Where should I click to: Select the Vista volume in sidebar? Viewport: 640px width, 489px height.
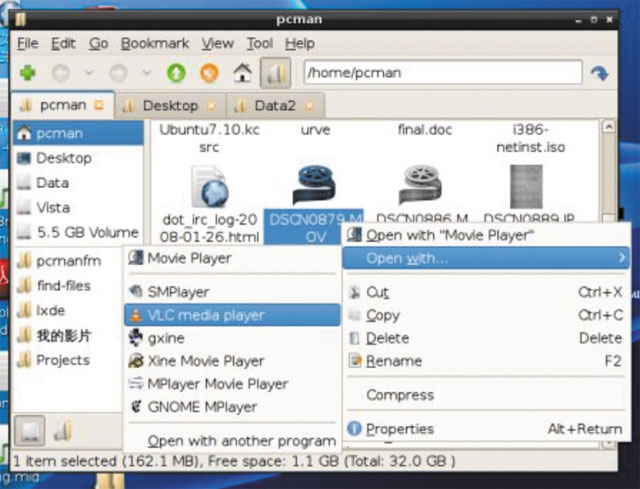point(78,207)
